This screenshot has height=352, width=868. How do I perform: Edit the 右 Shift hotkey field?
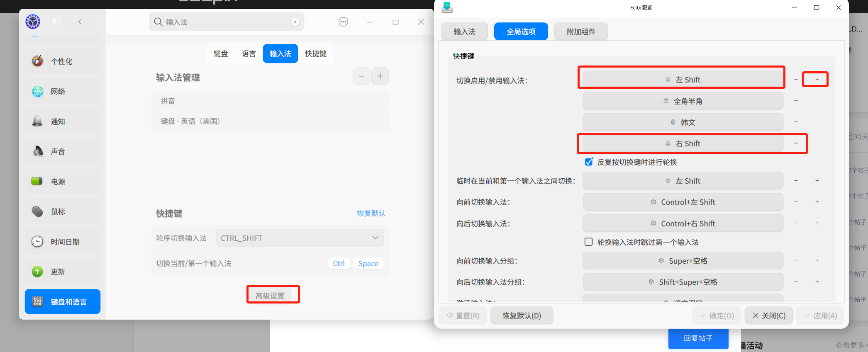[683, 143]
